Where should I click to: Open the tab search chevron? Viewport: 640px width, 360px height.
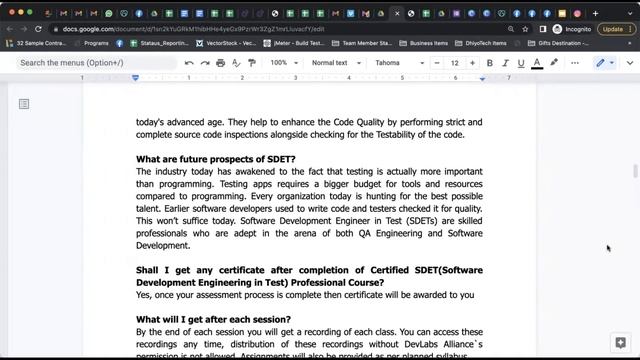[630, 13]
